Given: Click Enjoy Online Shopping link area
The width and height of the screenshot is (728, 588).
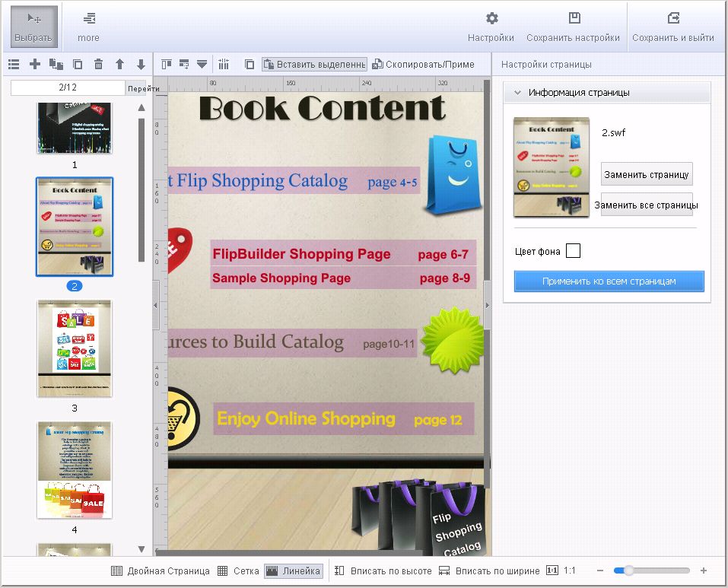Looking at the screenshot, I should [x=344, y=418].
